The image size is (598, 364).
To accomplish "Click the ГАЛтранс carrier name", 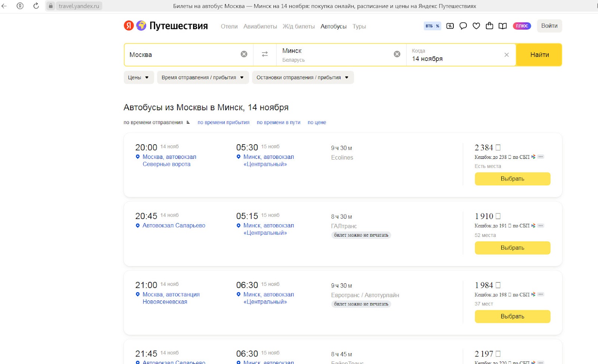I will [344, 226].
